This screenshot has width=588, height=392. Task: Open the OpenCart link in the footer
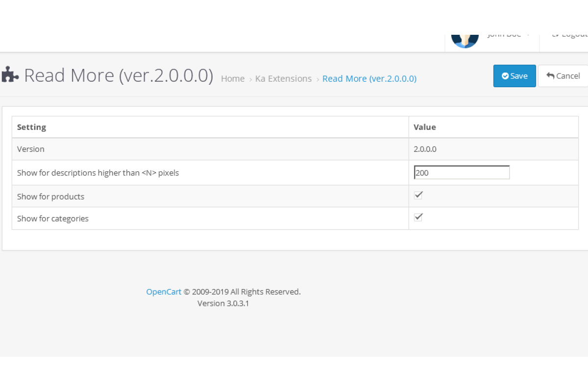click(x=164, y=292)
